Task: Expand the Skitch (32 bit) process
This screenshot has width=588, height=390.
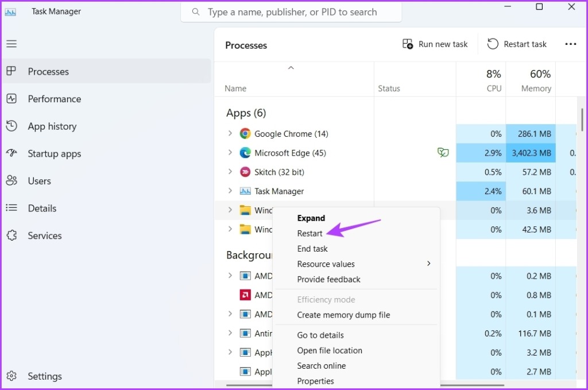Action: (231, 172)
